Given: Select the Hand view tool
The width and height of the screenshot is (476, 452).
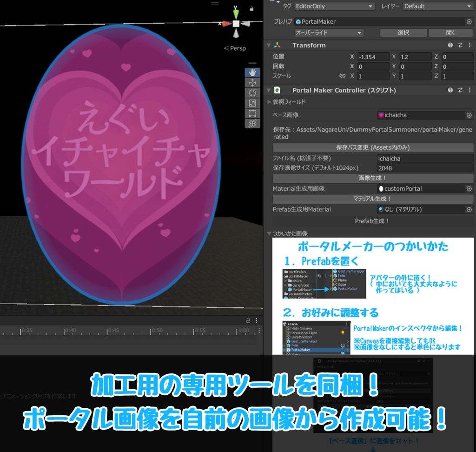Looking at the screenshot, I should coord(252,72).
